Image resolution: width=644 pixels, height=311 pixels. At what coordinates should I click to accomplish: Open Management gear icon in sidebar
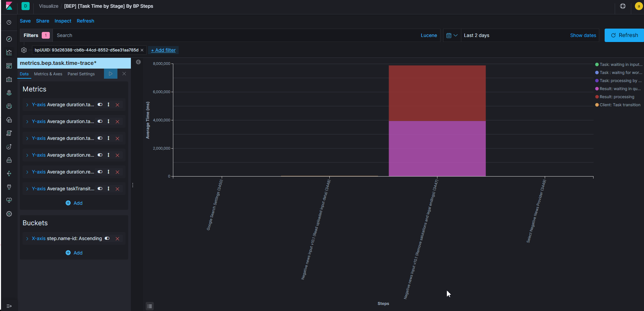[x=9, y=214]
